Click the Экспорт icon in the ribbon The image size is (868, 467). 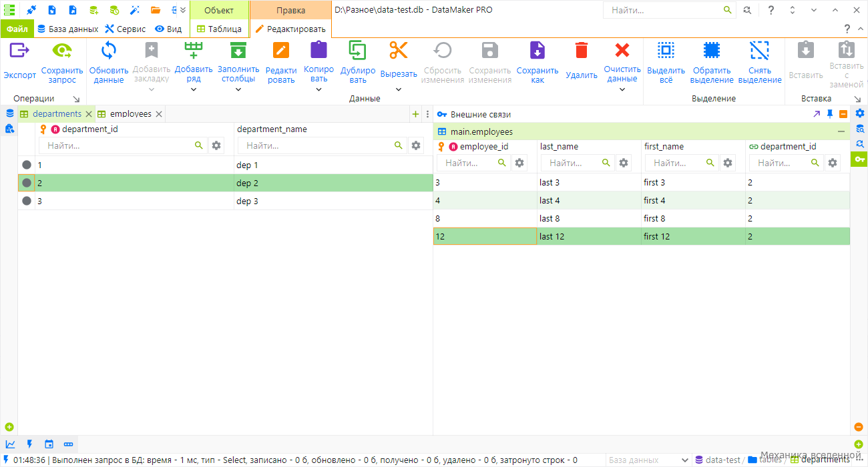(20, 51)
